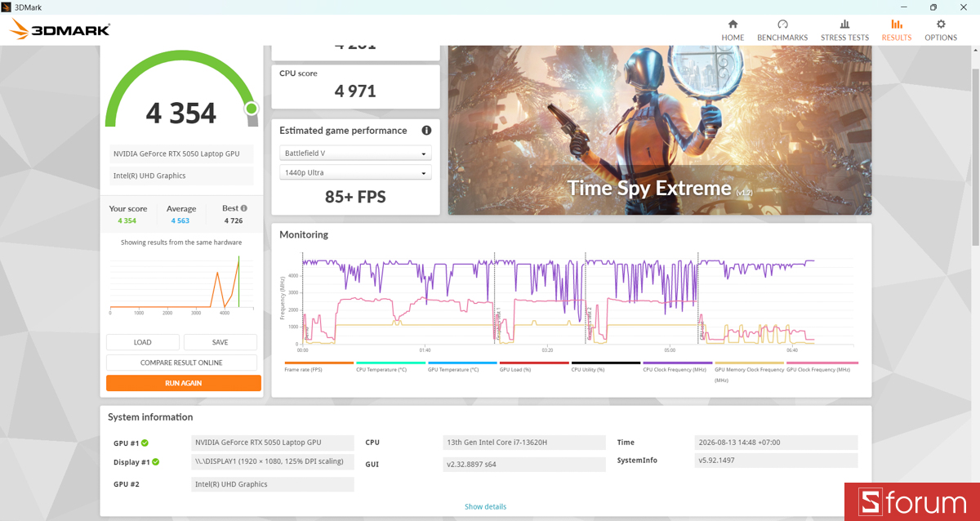Image resolution: width=980 pixels, height=521 pixels.
Task: Open the Options section
Action: coord(941,30)
